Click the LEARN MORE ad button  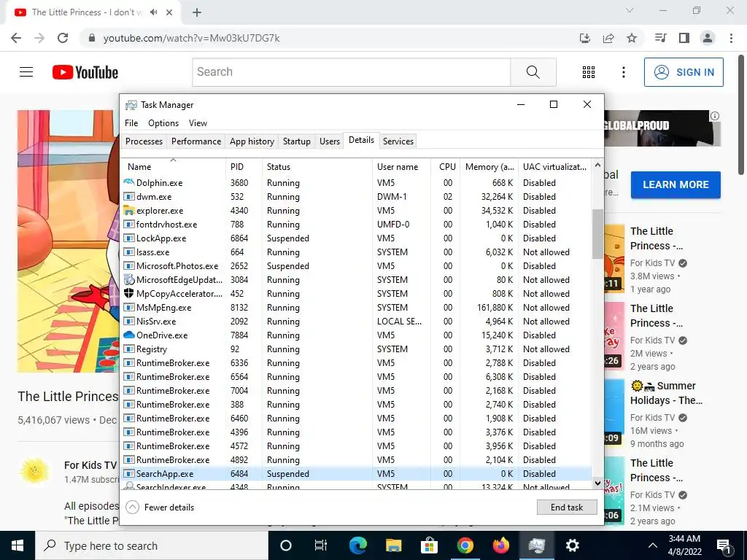[676, 184]
